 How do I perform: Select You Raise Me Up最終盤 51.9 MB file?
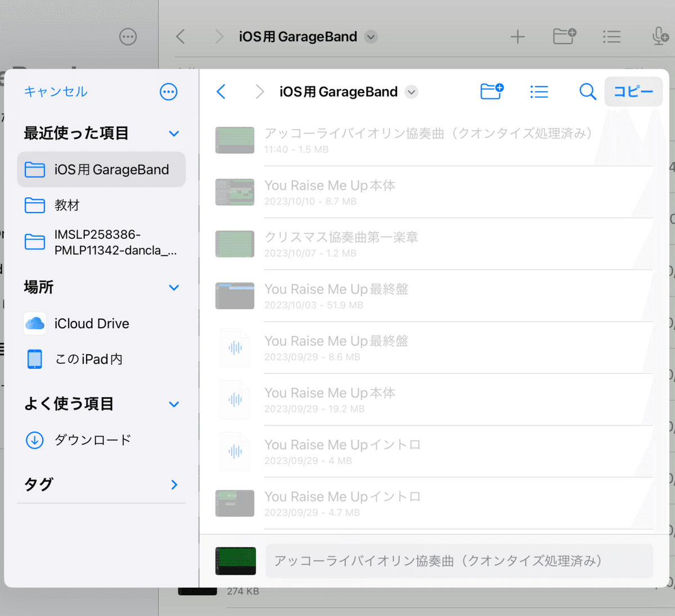click(x=434, y=296)
